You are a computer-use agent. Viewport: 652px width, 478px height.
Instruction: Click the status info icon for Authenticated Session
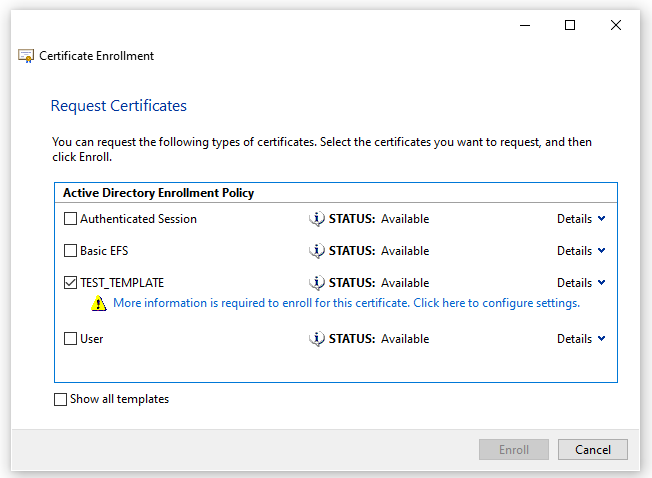(317, 219)
